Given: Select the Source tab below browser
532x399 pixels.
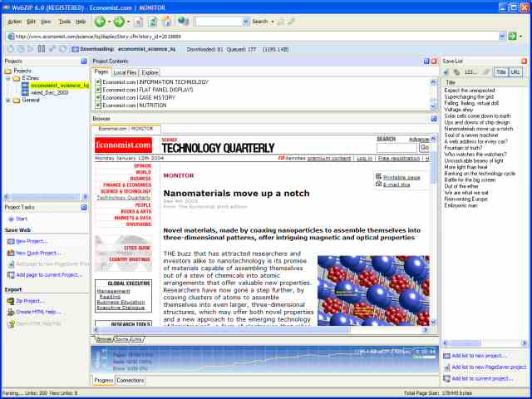Looking at the screenshot, I should tap(122, 339).
